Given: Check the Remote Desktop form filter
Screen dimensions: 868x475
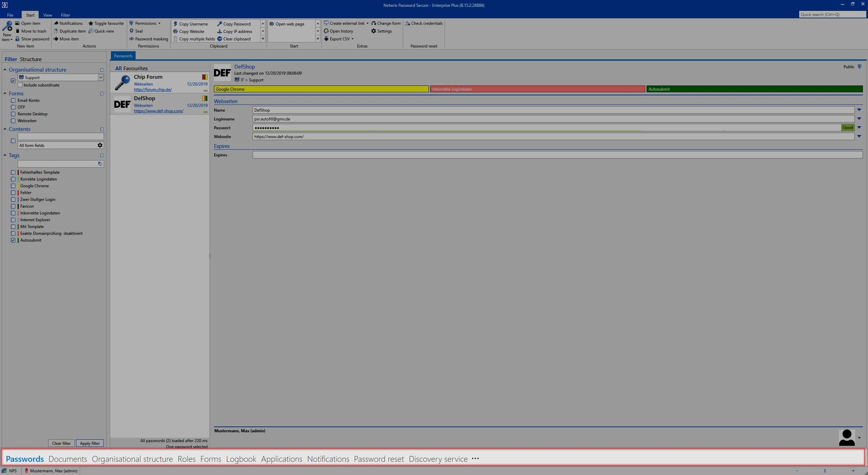Looking at the screenshot, I should click(x=13, y=114).
